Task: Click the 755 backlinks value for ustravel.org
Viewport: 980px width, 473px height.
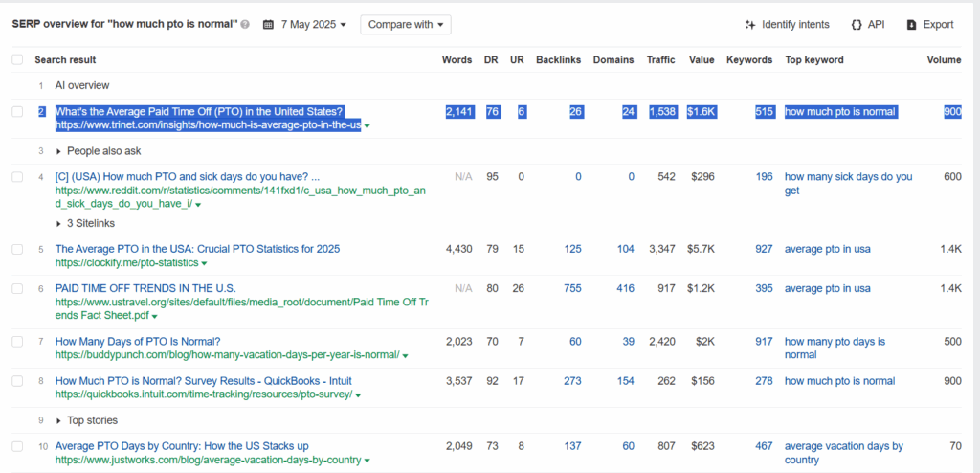Action: click(572, 288)
